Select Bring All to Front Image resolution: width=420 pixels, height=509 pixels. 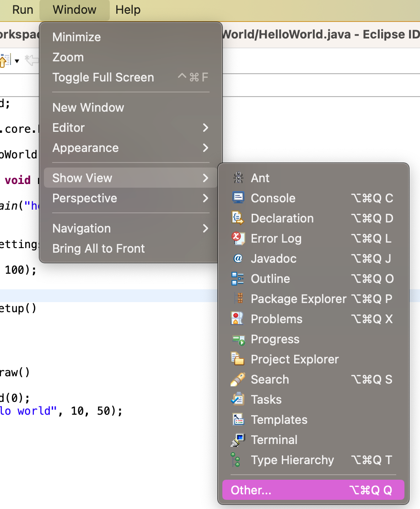(x=98, y=249)
